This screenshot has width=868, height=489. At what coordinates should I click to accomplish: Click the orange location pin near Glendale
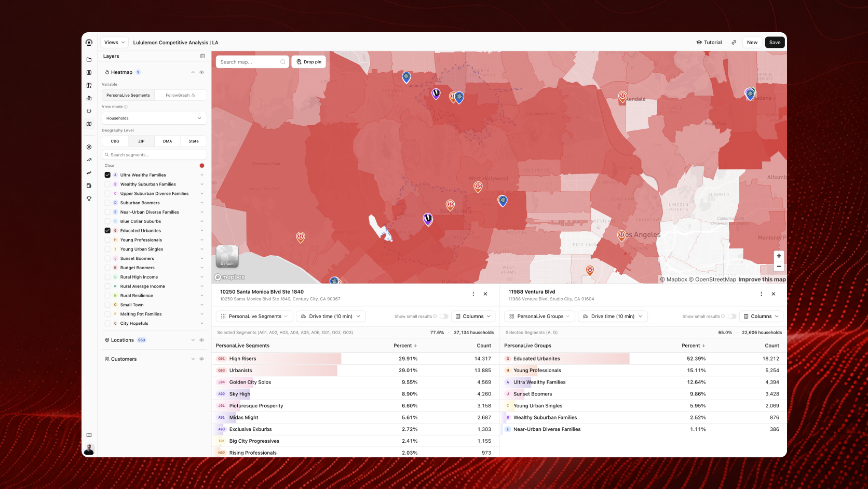point(622,97)
